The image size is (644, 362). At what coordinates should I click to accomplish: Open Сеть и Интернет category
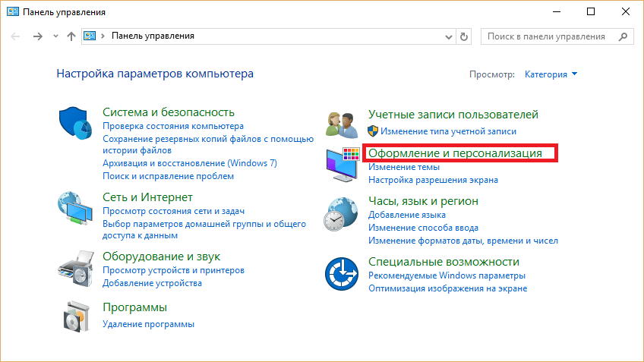coord(147,197)
